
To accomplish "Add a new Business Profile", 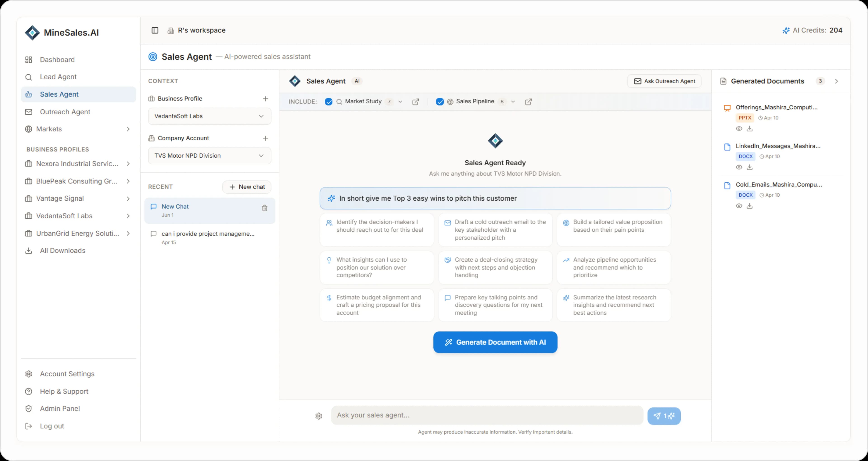I will coord(266,99).
